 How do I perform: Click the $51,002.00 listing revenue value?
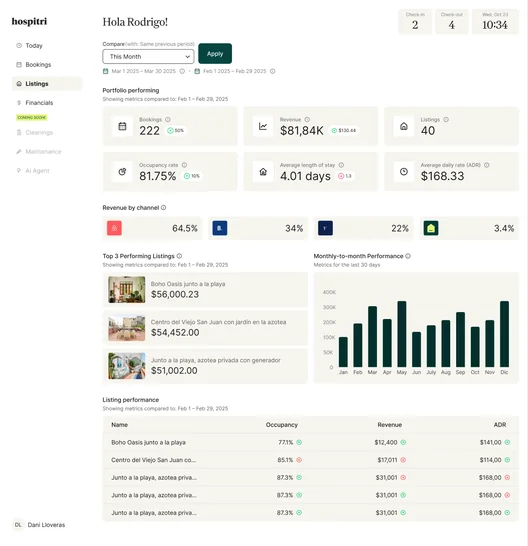174,370
